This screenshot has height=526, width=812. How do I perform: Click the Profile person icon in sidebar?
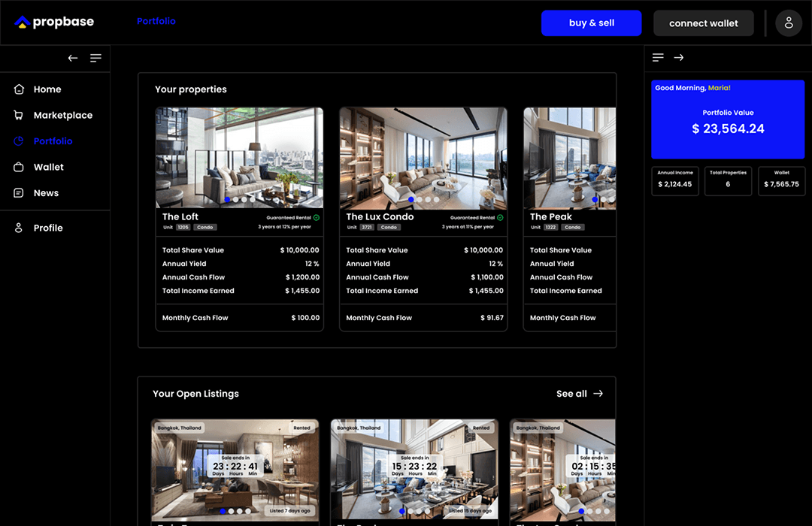tap(19, 228)
